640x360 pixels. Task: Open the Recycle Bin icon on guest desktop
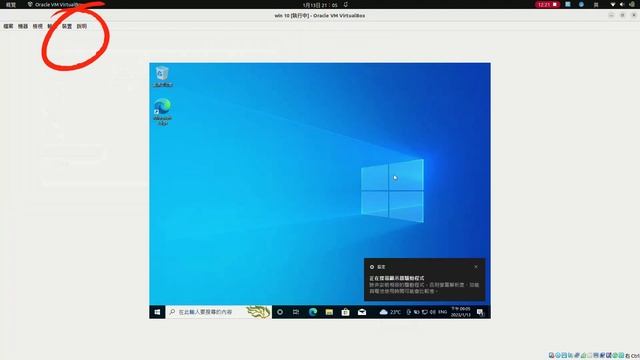[x=162, y=76]
